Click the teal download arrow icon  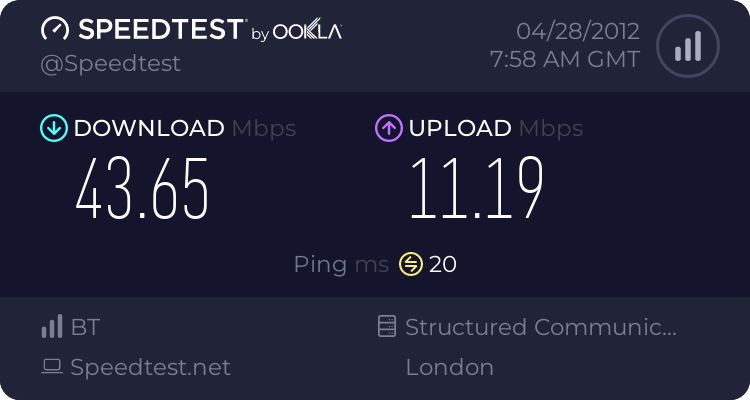pyautogui.click(x=53, y=128)
